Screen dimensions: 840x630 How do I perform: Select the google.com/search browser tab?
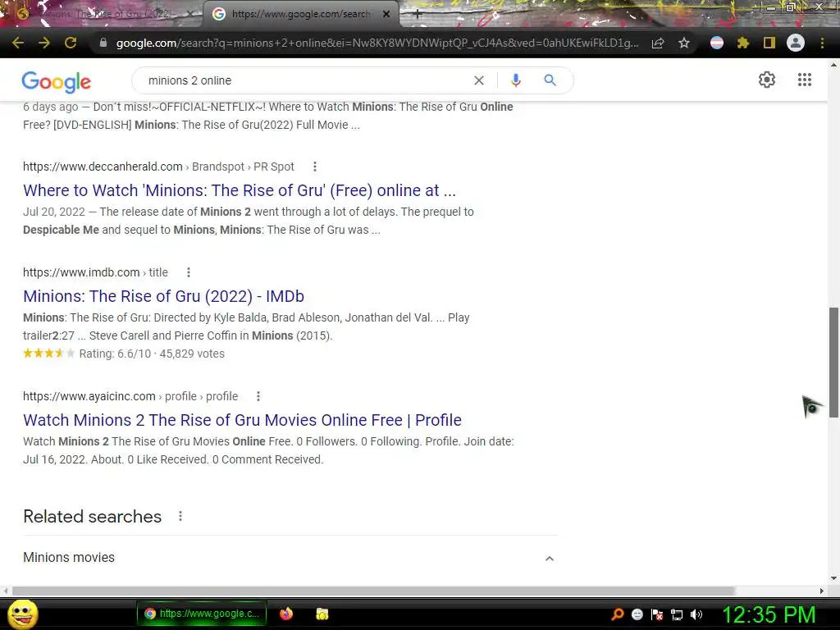pyautogui.click(x=300, y=14)
